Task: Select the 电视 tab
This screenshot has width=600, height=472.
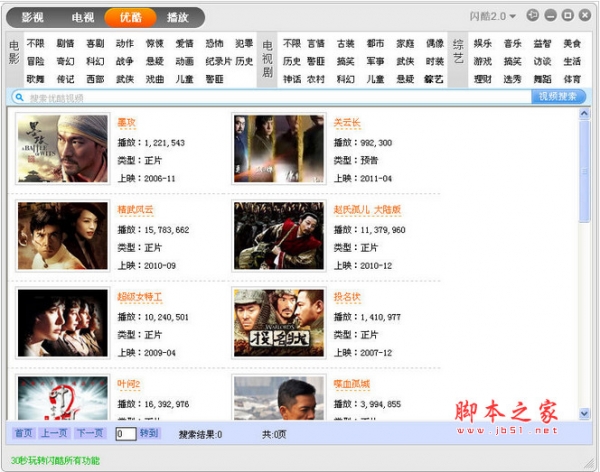Action: click(x=83, y=17)
